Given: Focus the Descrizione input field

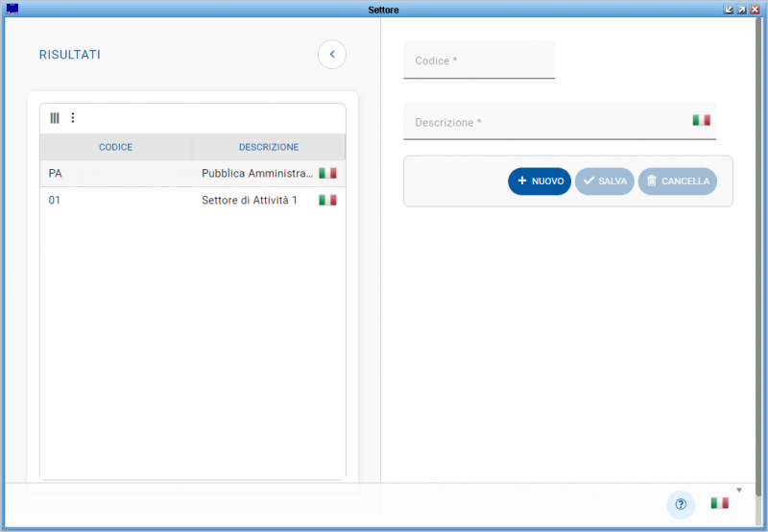Looking at the screenshot, I should 547,123.
